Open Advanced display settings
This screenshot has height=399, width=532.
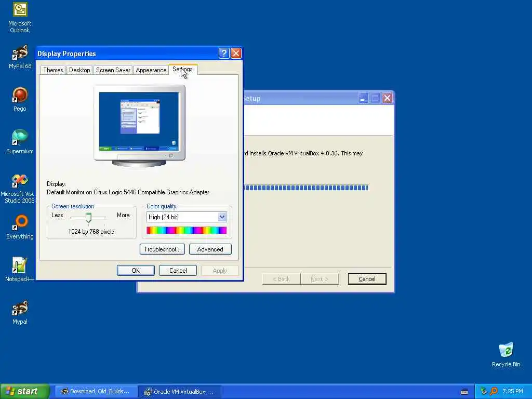click(x=210, y=249)
